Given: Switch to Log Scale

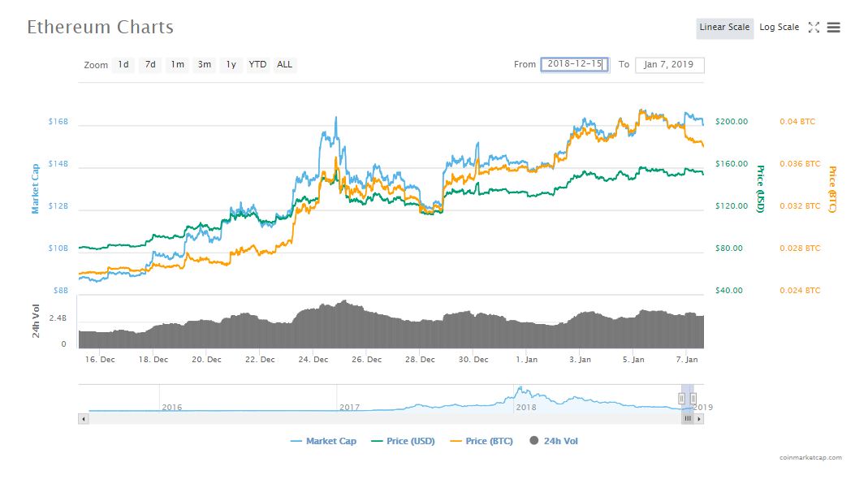Looking at the screenshot, I should pyautogui.click(x=779, y=27).
